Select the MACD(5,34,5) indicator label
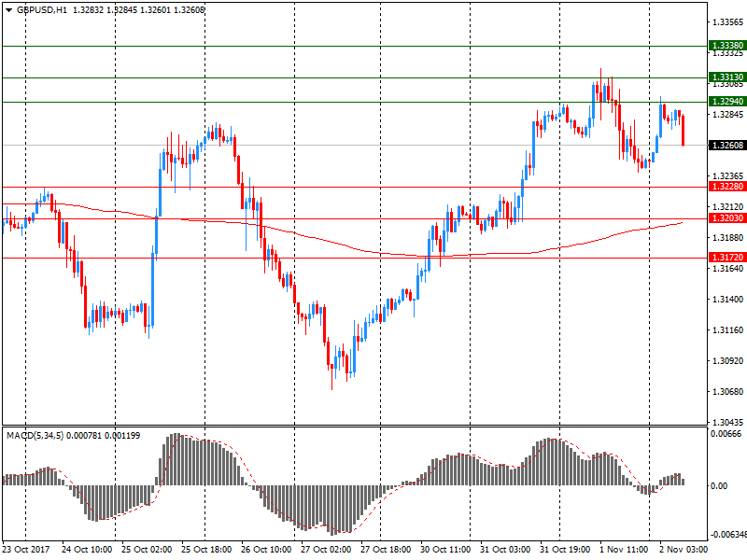 pyautogui.click(x=35, y=436)
